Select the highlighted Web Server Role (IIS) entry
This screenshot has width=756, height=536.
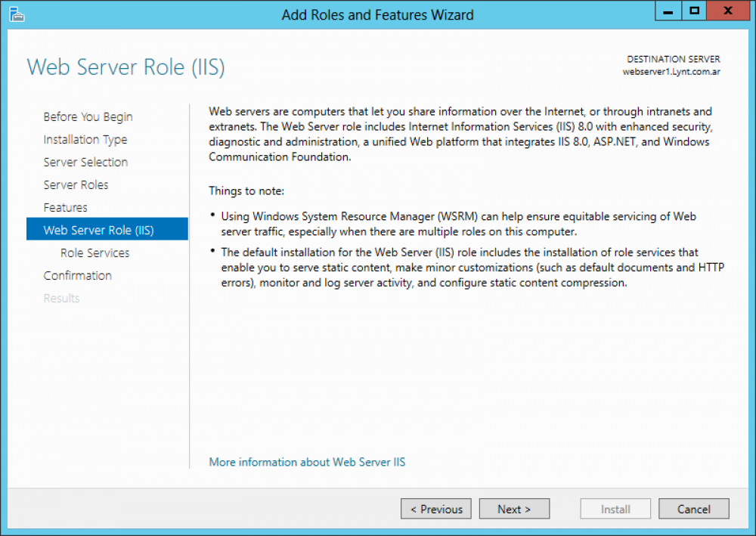point(106,229)
